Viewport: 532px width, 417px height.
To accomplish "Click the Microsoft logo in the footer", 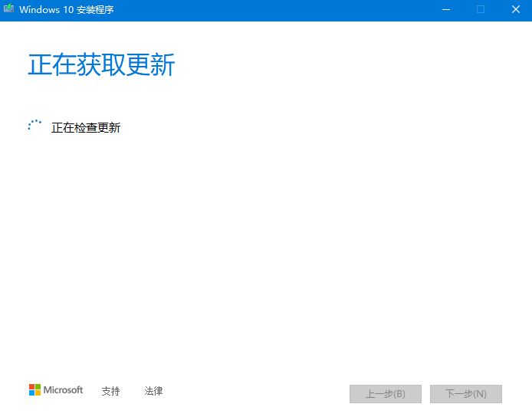I will tap(56, 390).
